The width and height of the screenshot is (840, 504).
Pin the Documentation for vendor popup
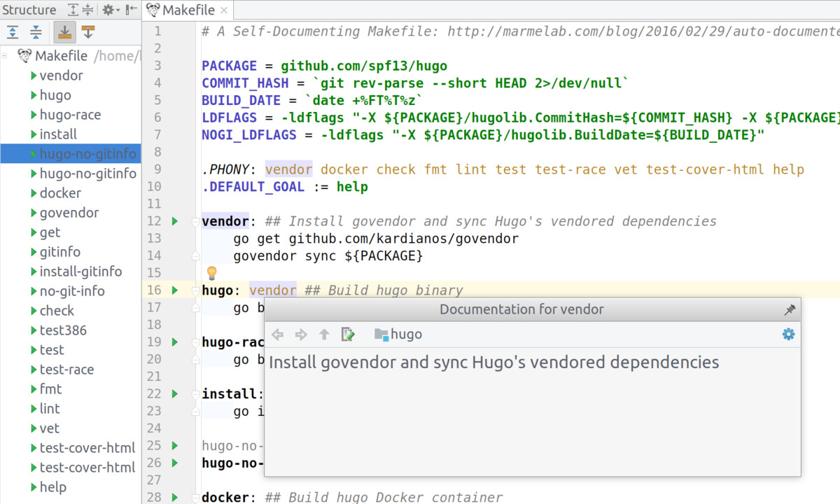(x=790, y=309)
